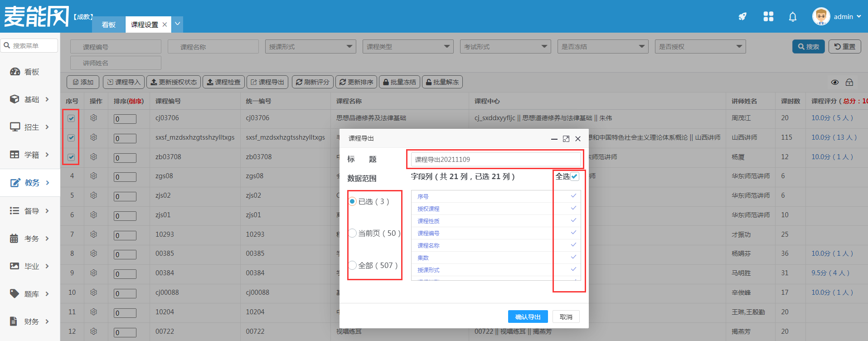Click the admin avatar picture
This screenshot has width=868, height=341.
click(821, 17)
